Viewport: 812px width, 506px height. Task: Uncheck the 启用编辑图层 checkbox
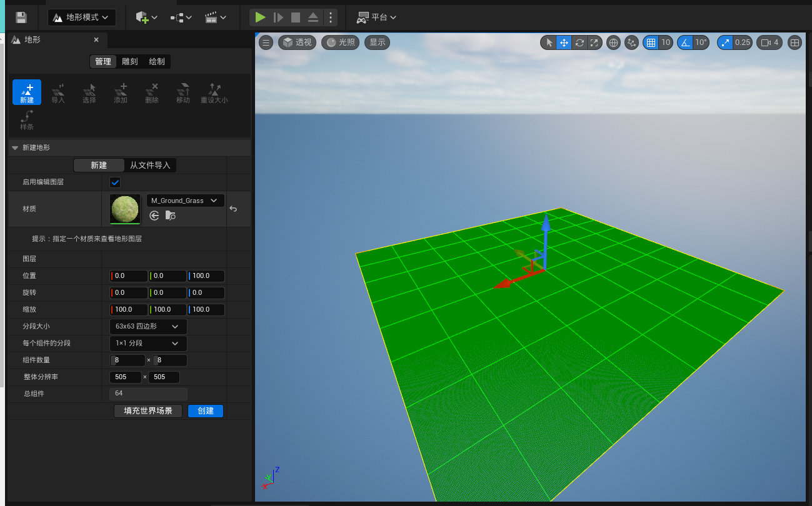tap(115, 182)
